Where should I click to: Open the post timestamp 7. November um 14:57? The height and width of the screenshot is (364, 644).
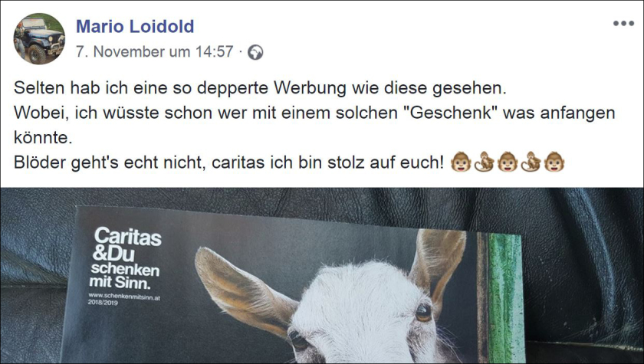pyautogui.click(x=154, y=51)
